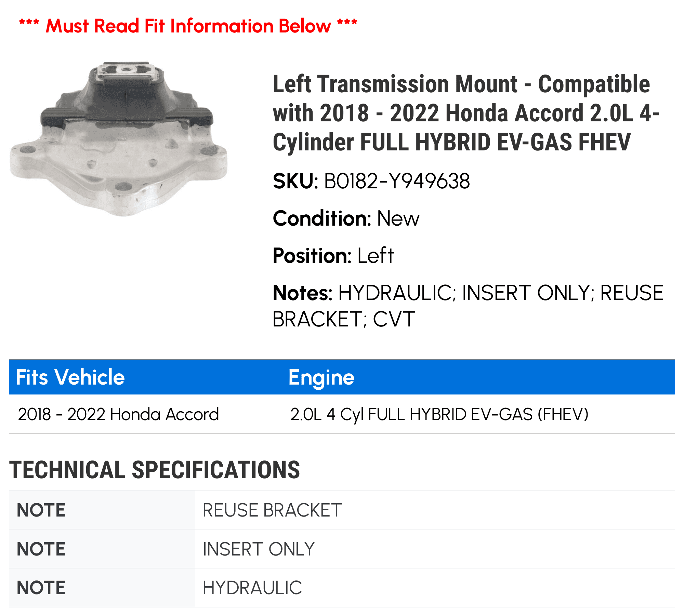Viewport: 684px width, 616px height.
Task: Click the Notes label
Action: (303, 293)
